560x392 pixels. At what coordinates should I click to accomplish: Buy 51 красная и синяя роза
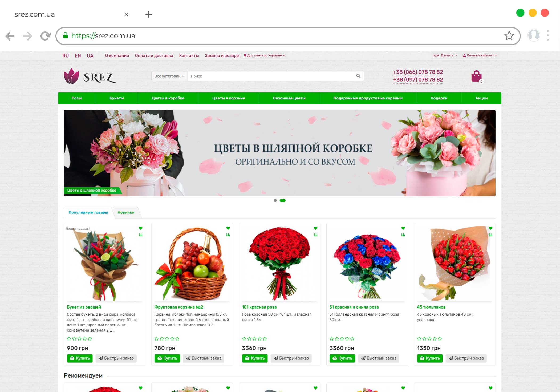[x=342, y=358]
